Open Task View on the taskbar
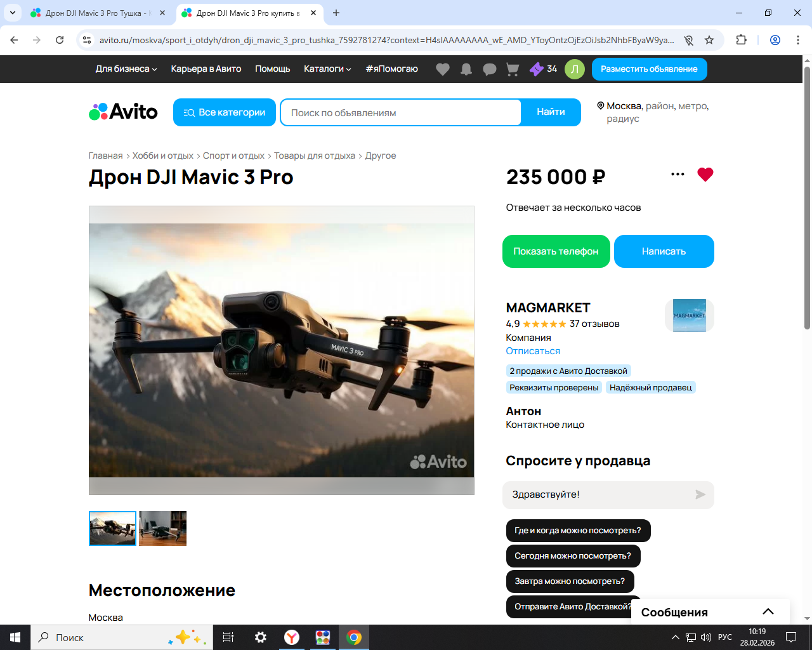This screenshot has width=812, height=650. (x=228, y=637)
